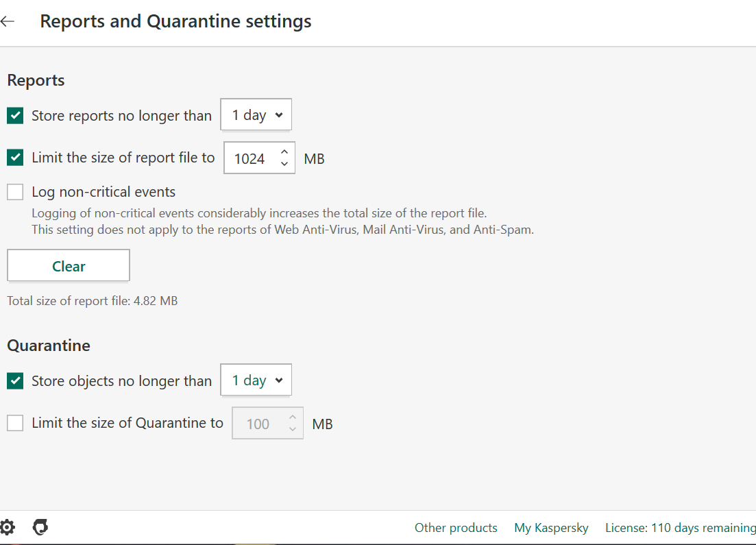Click the report file size input field
Image resolution: width=756 pixels, height=545 pixels.
click(250, 158)
